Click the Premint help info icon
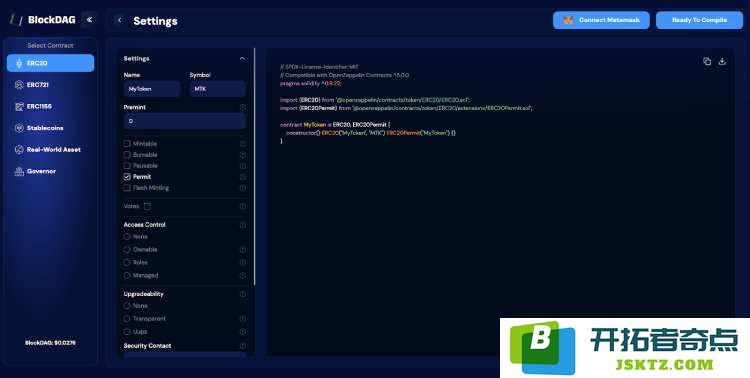Screen dimensions: 750x378 tap(243, 107)
